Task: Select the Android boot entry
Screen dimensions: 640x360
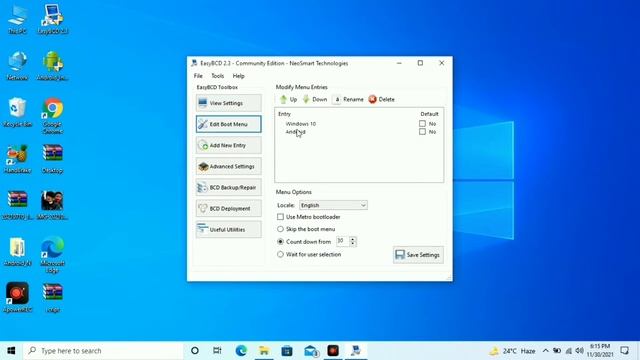Action: coord(296,132)
